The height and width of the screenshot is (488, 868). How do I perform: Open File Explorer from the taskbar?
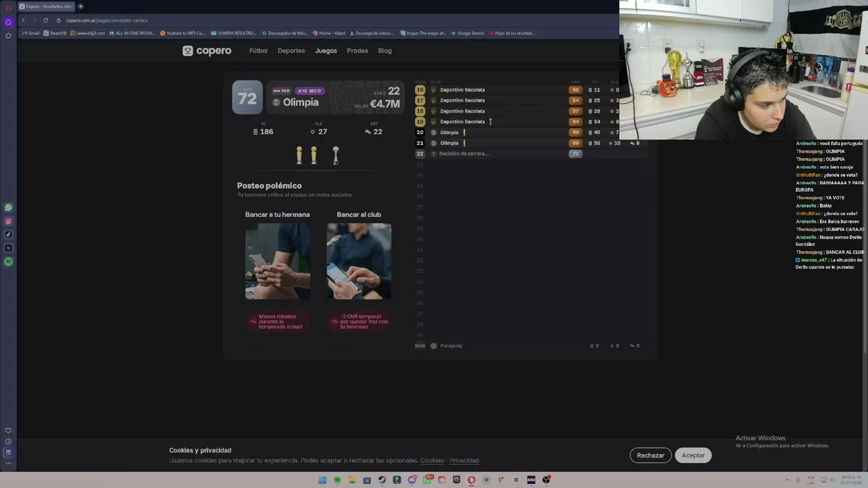pos(352,480)
